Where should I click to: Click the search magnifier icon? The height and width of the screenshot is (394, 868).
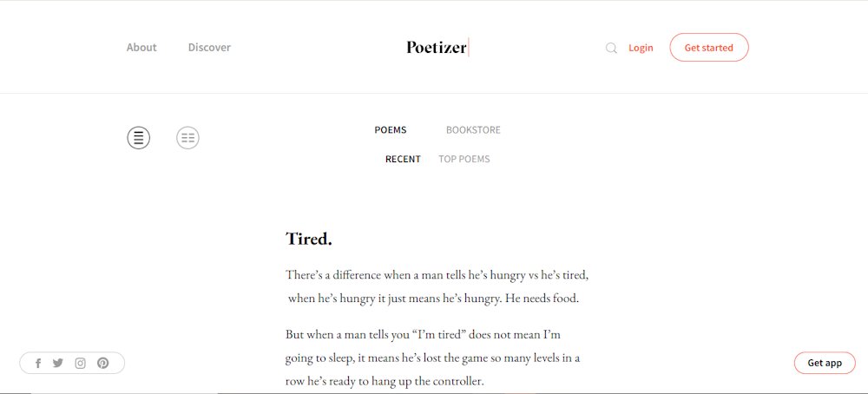click(611, 48)
